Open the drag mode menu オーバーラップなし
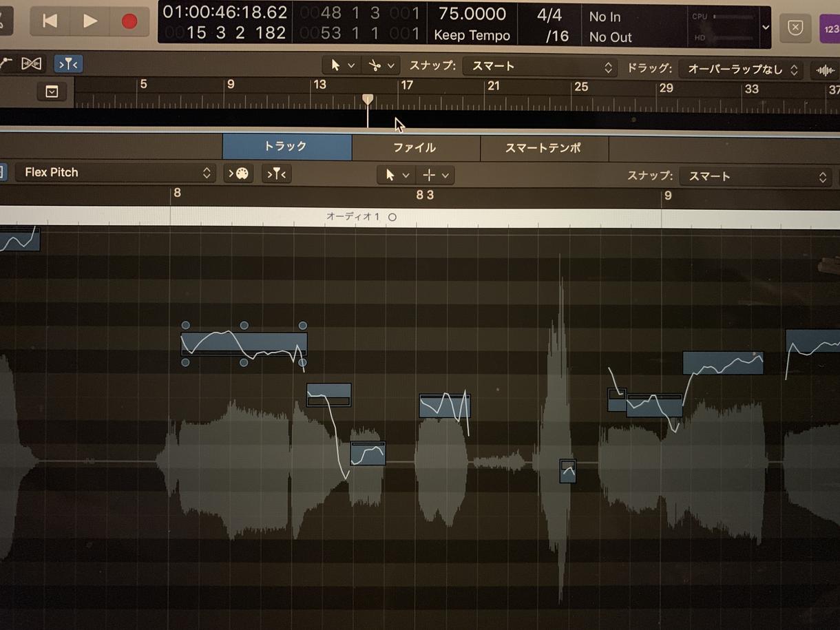The image size is (840, 630). coord(740,69)
